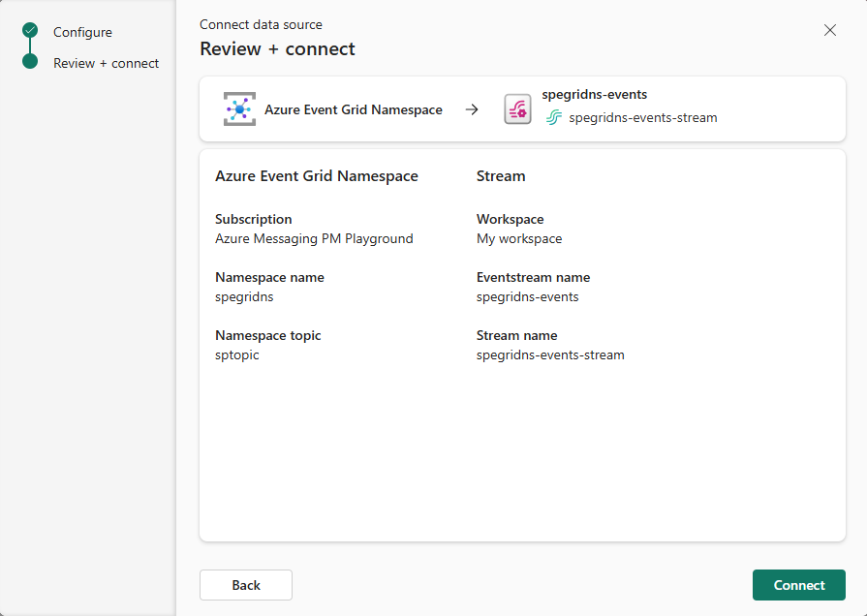Image resolution: width=867 pixels, height=616 pixels.
Task: Click the pink spegridns-events eventstream icon
Action: tap(517, 108)
